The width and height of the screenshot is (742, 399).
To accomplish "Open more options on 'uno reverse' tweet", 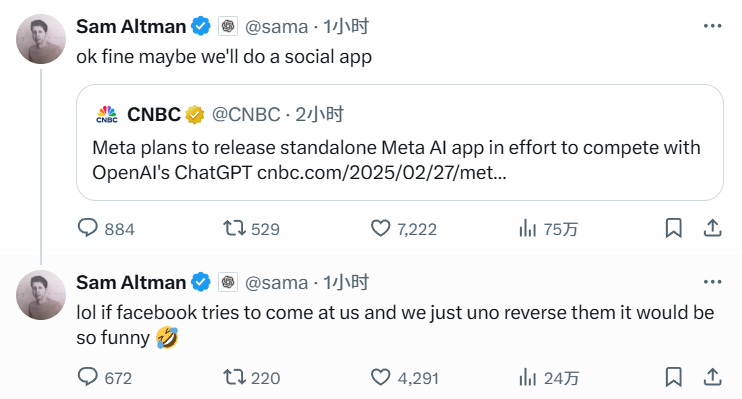I will (712, 282).
